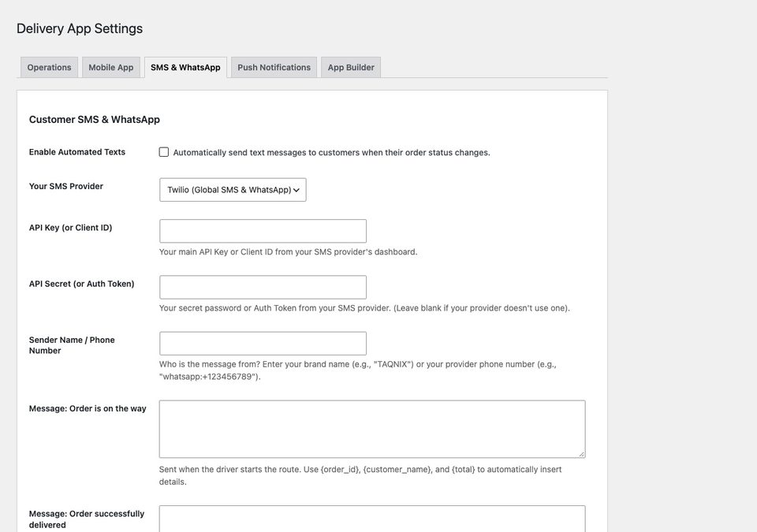This screenshot has height=532, width=757.
Task: Open the Operations tab
Action: (49, 68)
